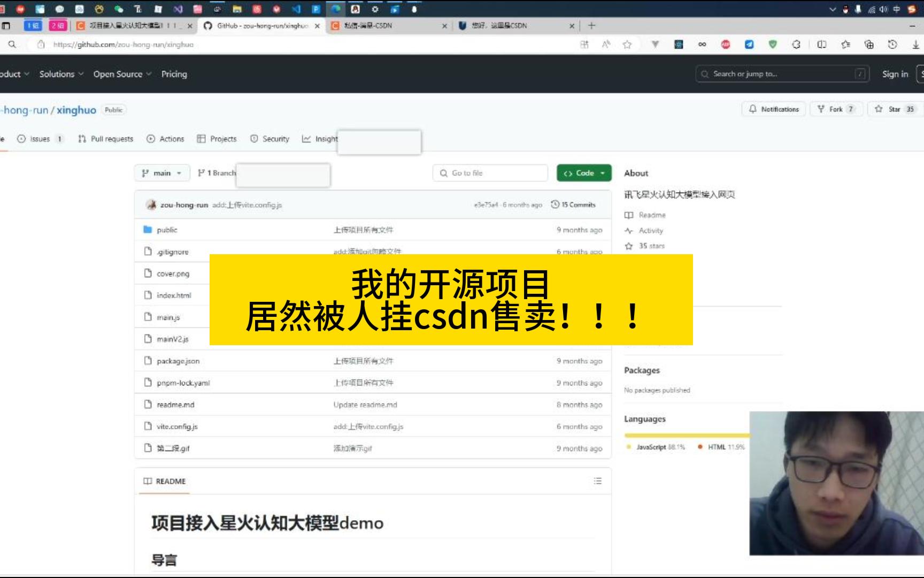Screen dimensions: 924x578
Task: Click the Sign in button
Action: pos(895,74)
